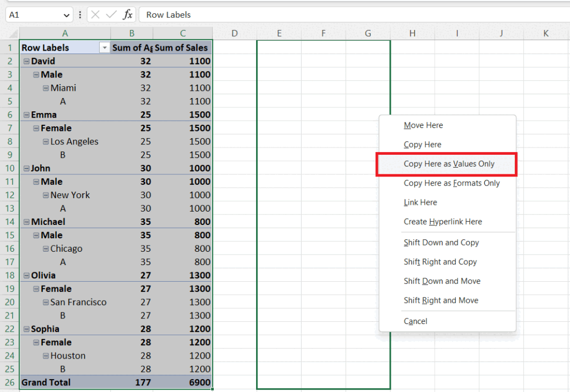Choose "Shift Down and Copy"

pos(441,242)
